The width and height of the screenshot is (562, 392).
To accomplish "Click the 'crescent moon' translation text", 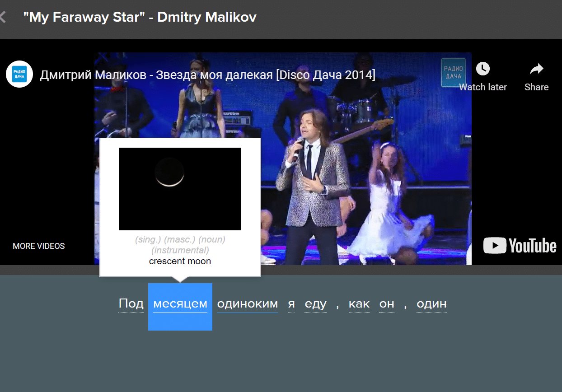I will 180,261.
